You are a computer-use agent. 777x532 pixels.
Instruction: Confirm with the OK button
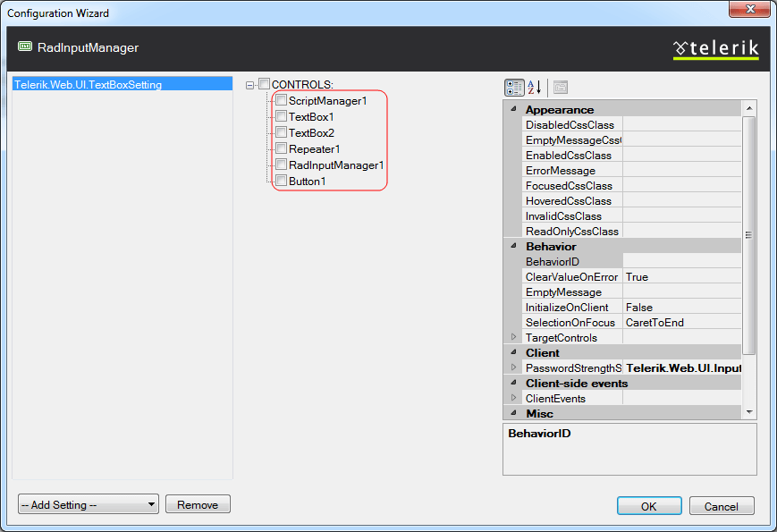pos(649,506)
